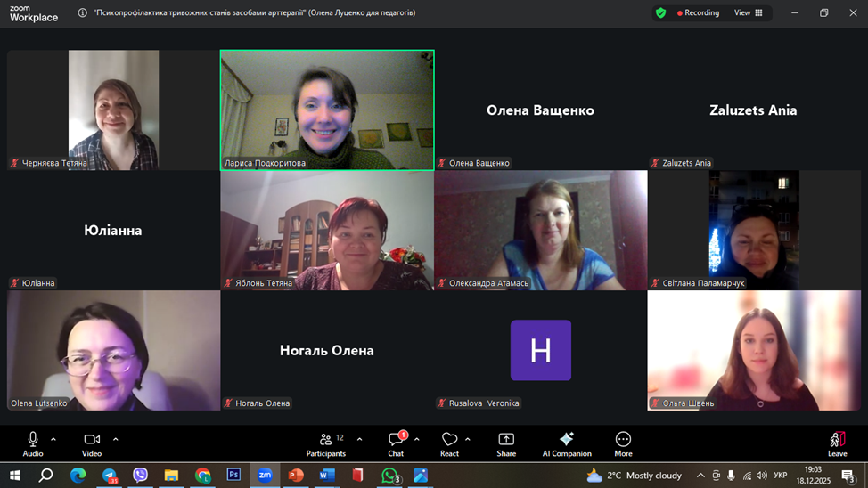Leave the meeting
Image resolution: width=868 pixels, height=488 pixels.
point(837,443)
